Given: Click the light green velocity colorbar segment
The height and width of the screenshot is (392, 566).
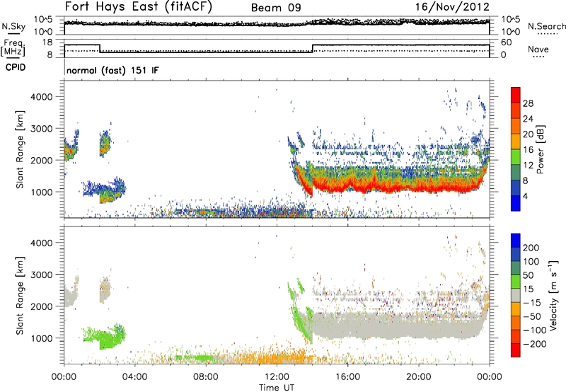Looking at the screenshot, I should click(x=516, y=282).
